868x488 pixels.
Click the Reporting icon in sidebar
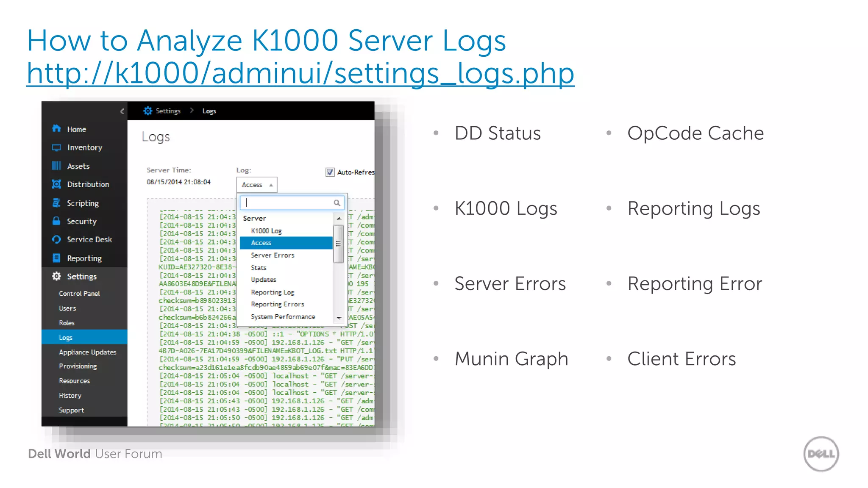point(56,258)
